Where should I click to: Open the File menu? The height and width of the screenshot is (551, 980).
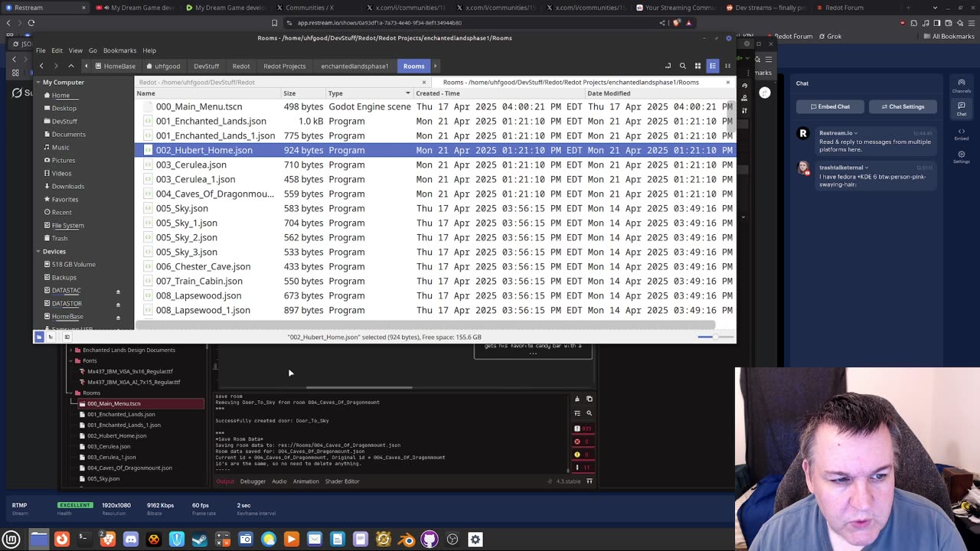(41, 51)
